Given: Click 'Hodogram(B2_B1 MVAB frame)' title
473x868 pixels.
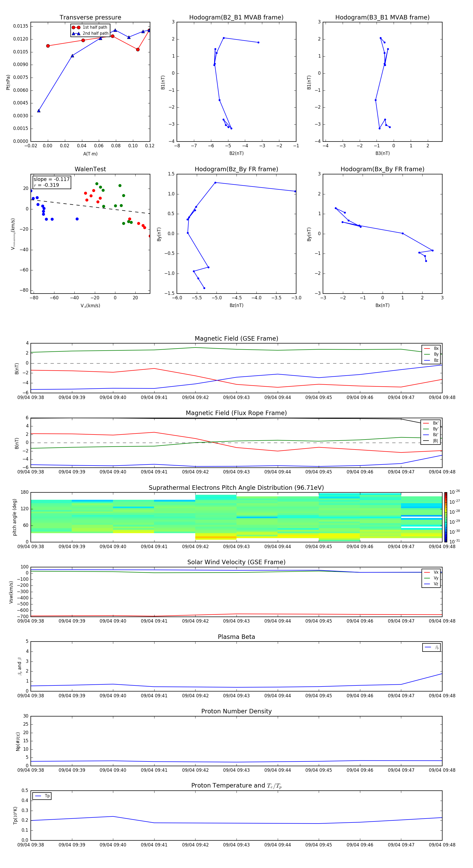Looking at the screenshot, I should point(236,17).
